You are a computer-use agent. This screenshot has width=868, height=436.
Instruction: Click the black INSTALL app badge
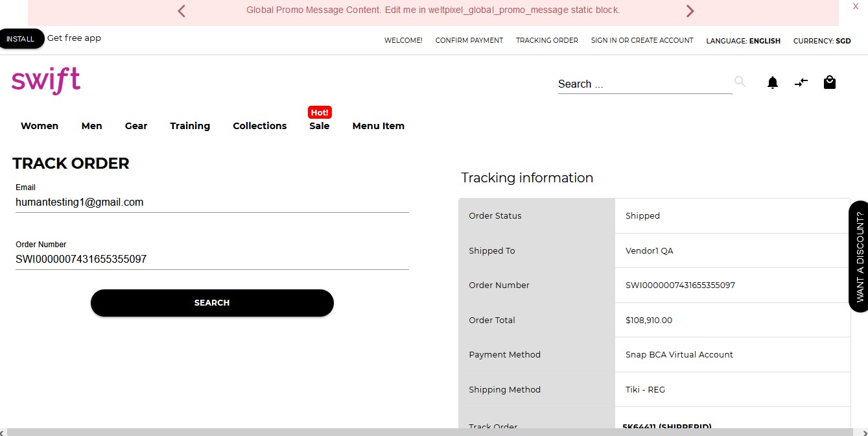pyautogui.click(x=20, y=38)
